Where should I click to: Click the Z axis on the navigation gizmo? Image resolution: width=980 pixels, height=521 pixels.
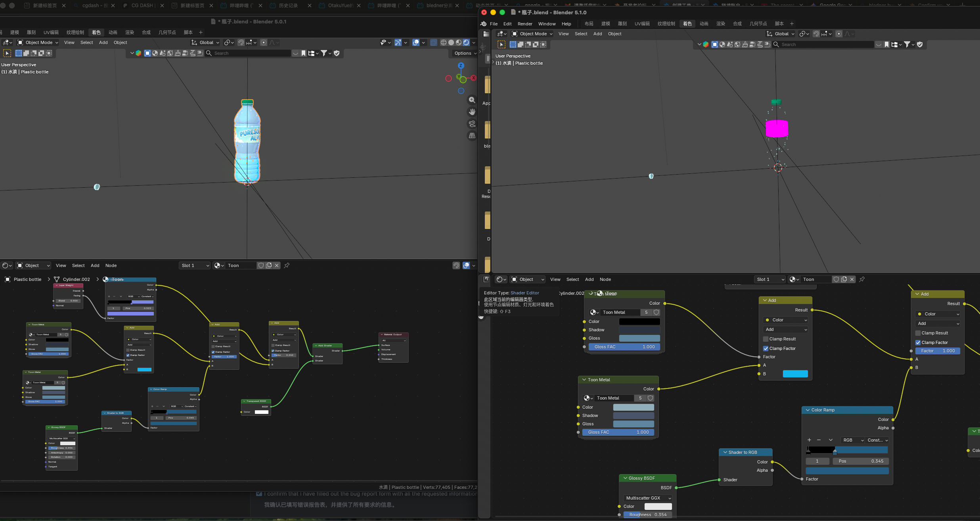click(x=461, y=65)
